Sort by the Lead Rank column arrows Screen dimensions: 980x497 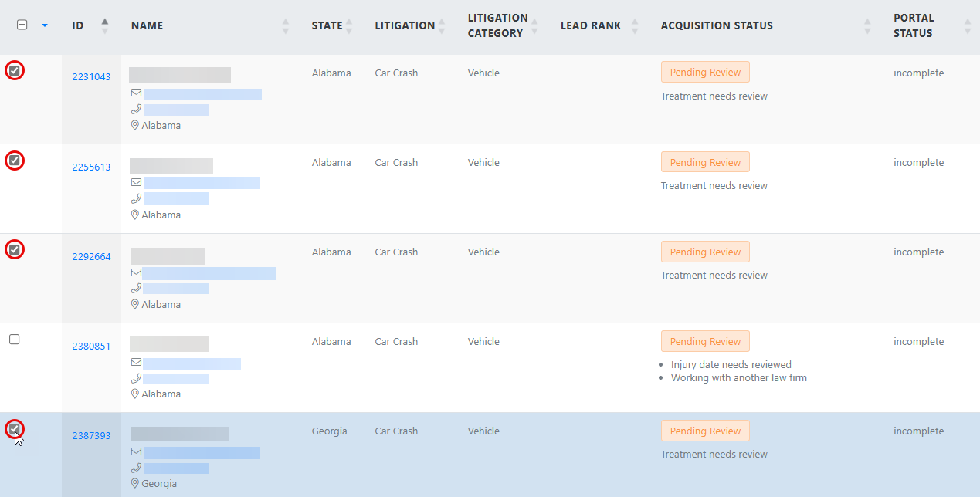tap(635, 25)
